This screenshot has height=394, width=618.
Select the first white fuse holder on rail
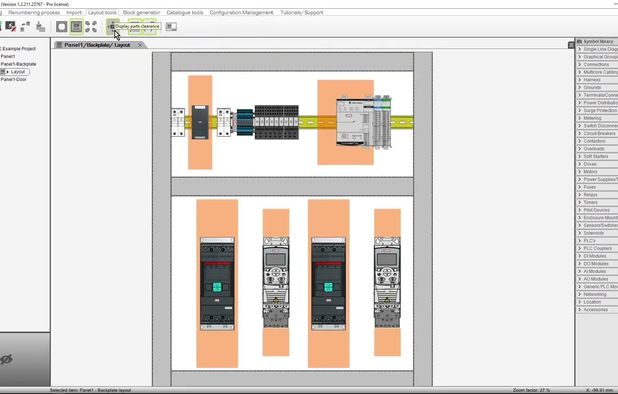point(178,123)
